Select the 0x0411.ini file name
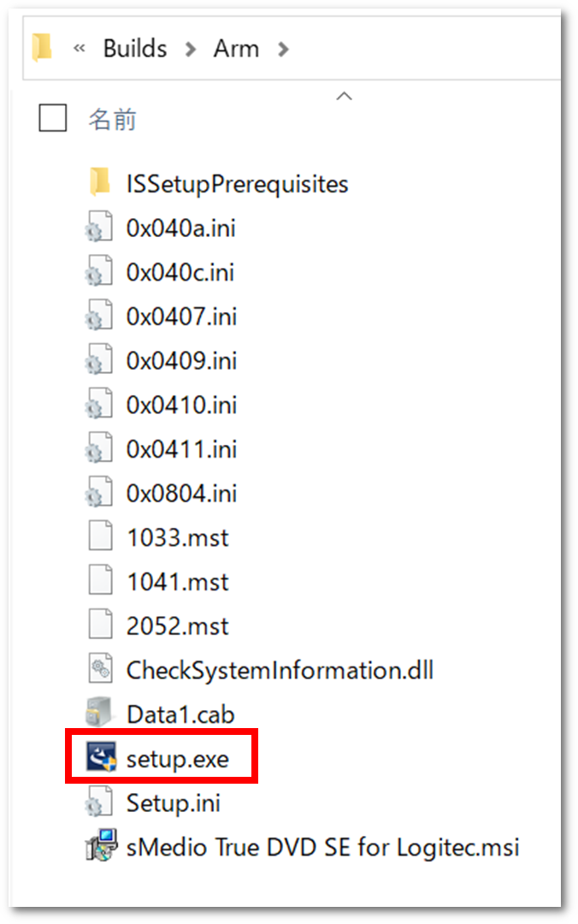Screen dimensions: 578x924 tap(181, 449)
